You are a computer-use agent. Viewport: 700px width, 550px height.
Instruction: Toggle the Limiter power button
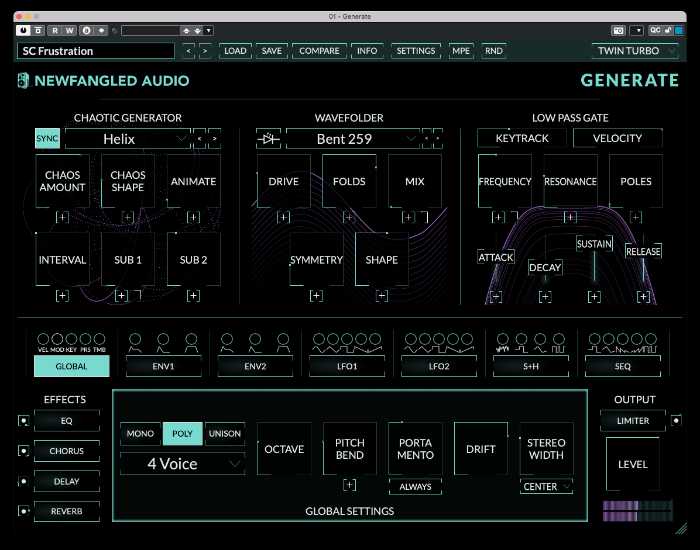(x=676, y=421)
